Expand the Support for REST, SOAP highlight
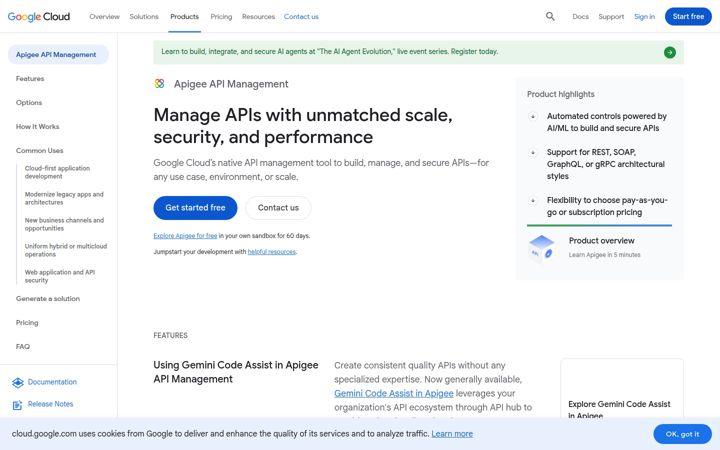 coord(533,152)
